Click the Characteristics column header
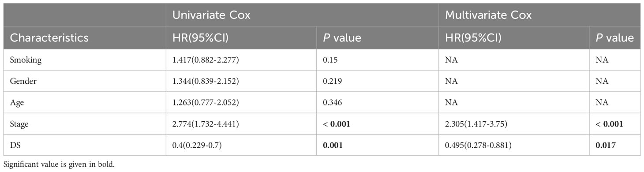 [x=49, y=38]
